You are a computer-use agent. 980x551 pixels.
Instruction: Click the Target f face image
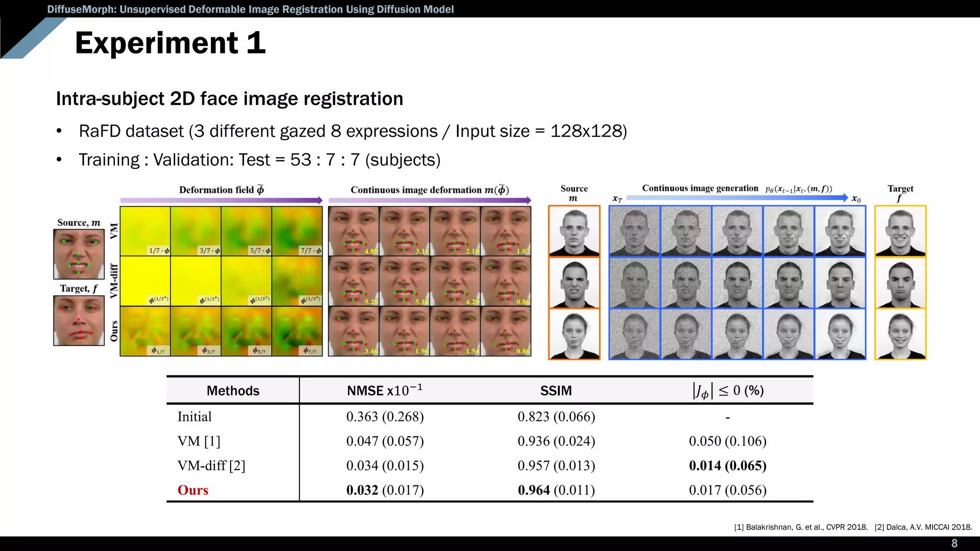click(79, 320)
